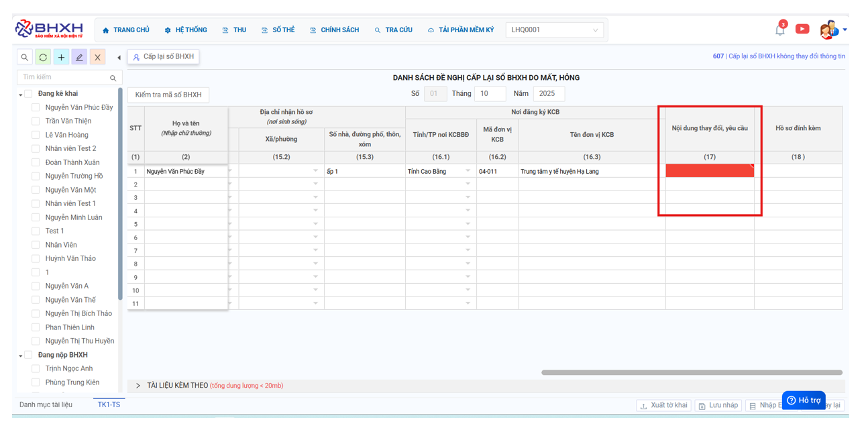Click the pencil edit icon
Image resolution: width=868 pixels, height=428 pixels.
pyautogui.click(x=79, y=58)
